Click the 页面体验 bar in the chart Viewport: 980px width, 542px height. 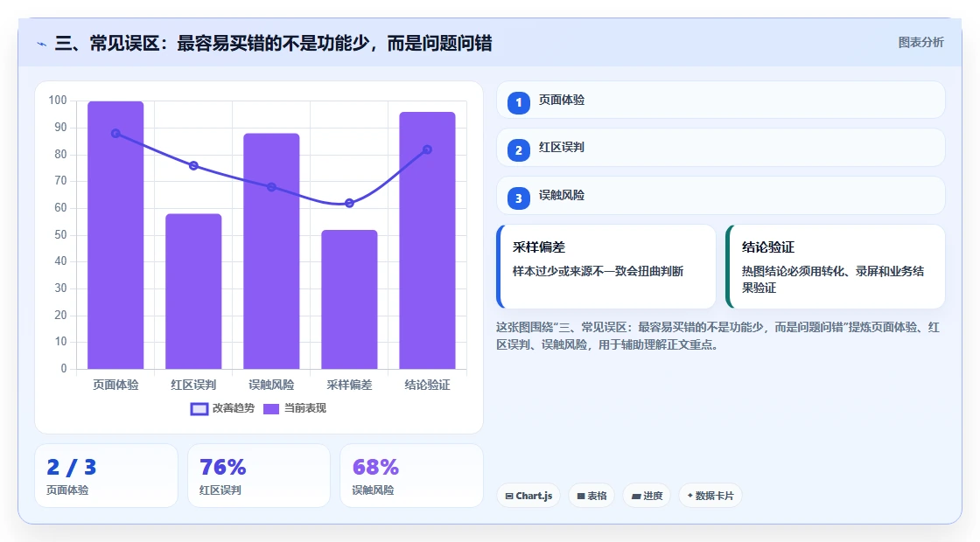115,235
